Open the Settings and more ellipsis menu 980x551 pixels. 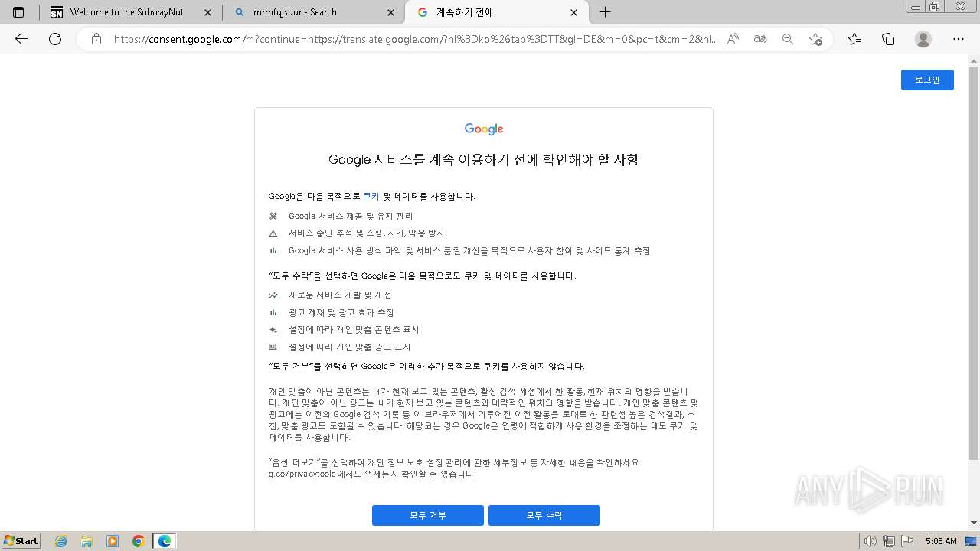pyautogui.click(x=959, y=39)
